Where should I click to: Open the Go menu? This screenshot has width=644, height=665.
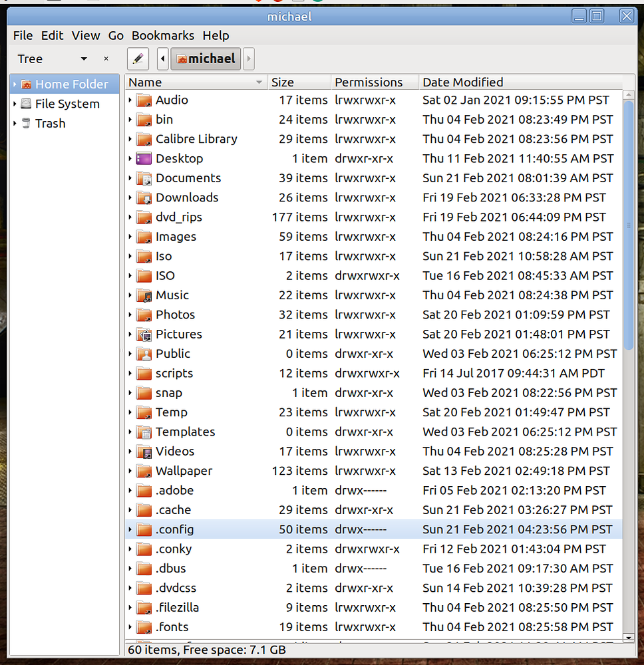[x=116, y=35]
